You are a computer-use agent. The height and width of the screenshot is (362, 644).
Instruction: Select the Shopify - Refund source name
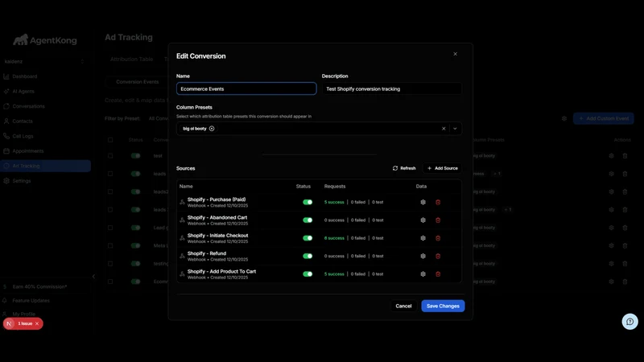[207, 253]
